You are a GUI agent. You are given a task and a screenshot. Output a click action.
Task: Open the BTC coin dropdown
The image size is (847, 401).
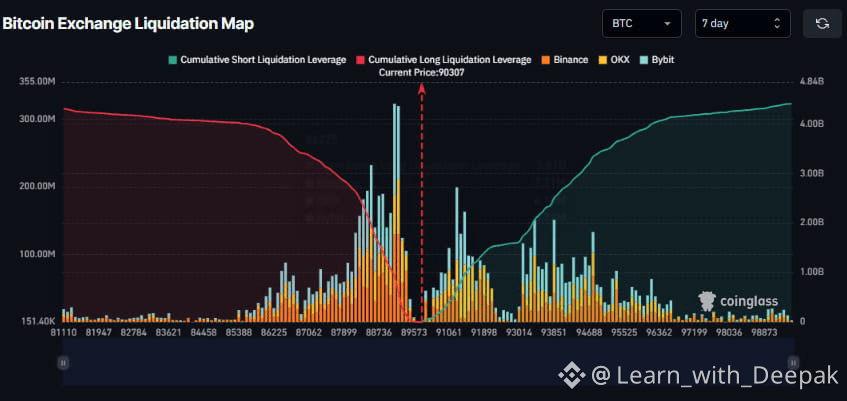click(642, 24)
